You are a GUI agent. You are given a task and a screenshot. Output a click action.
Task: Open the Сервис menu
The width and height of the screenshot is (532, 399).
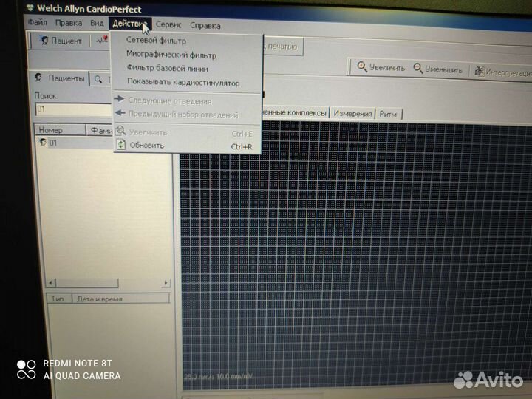[x=168, y=25]
